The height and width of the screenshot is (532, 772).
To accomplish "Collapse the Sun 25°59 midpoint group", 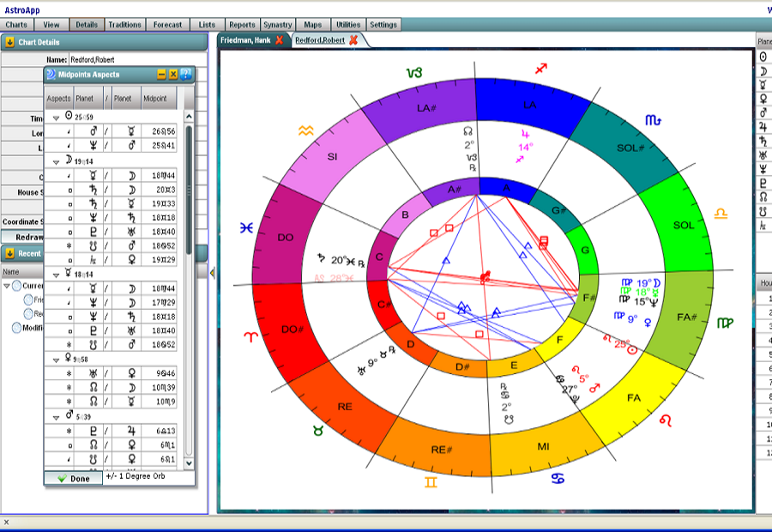I will (57, 117).
